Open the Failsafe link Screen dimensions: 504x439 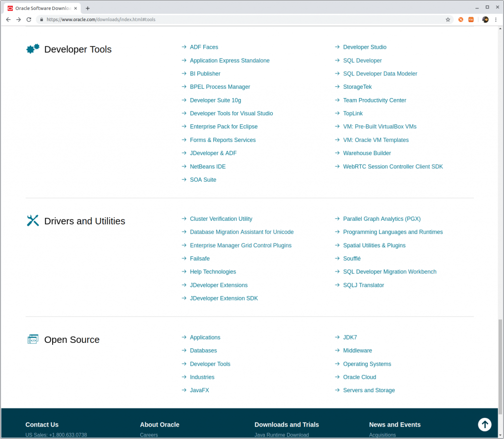200,259
